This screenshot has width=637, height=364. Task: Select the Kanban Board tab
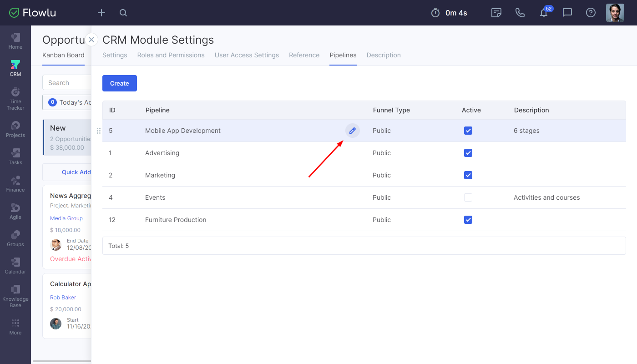pyautogui.click(x=63, y=55)
